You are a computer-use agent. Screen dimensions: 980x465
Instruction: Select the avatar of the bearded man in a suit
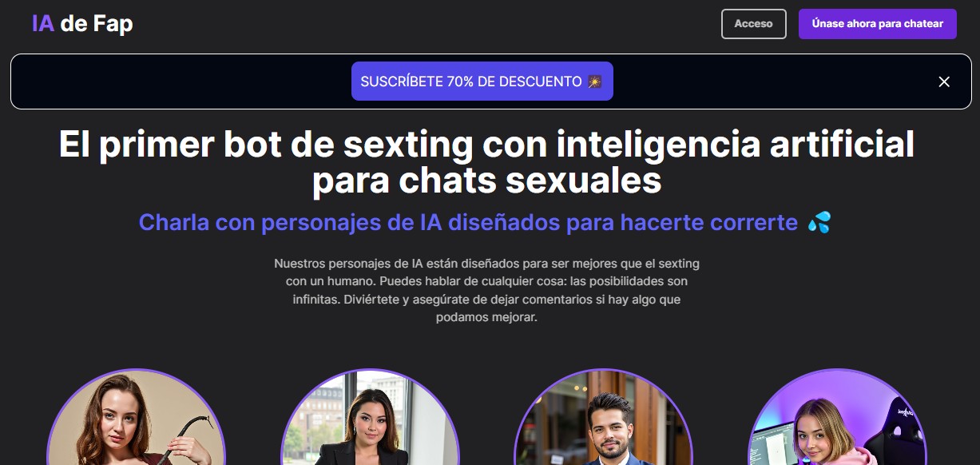[x=604, y=417]
